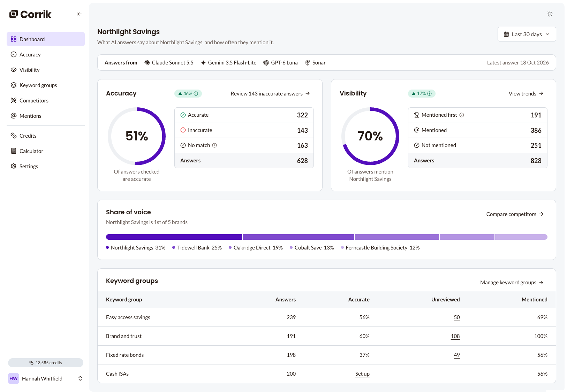Click the Not mentioned row showing 251
This screenshot has width=567, height=392.
coord(478,145)
